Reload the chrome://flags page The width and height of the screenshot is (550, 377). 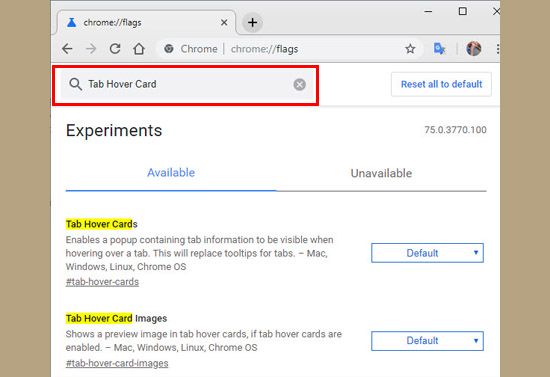pos(115,49)
